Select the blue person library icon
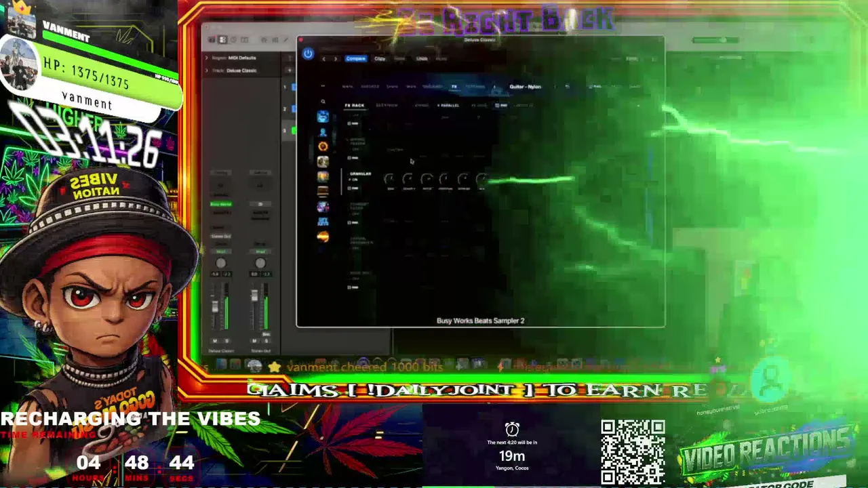Screen dimensions: 868x488 pyautogui.click(x=323, y=131)
